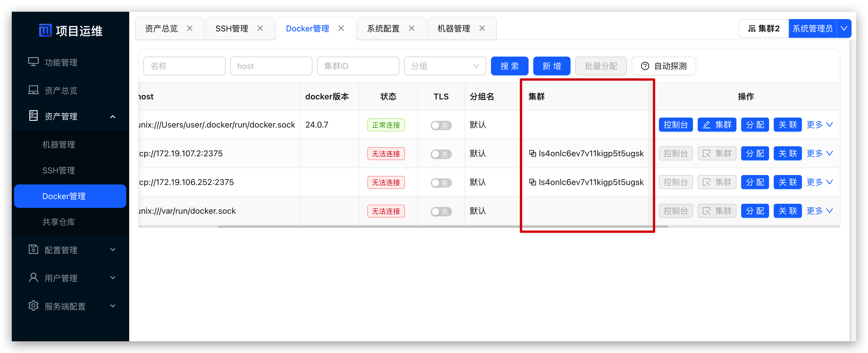868x353 pixels.
Task: Close the 系统配置 tab with its X
Action: click(411, 28)
